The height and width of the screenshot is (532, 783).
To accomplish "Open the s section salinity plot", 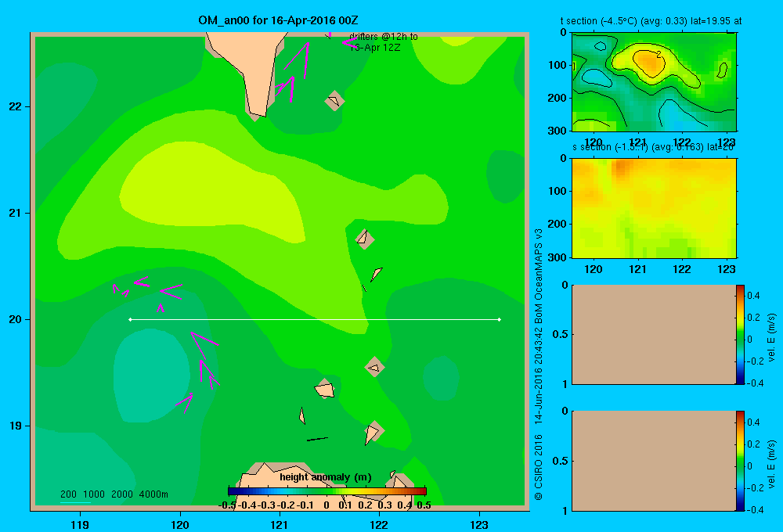I will [654, 207].
